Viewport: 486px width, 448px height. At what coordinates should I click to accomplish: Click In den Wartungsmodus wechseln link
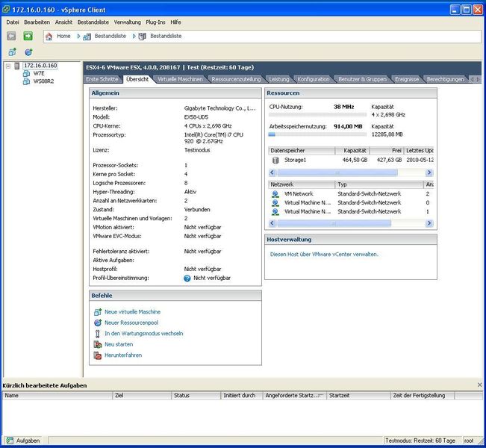click(143, 334)
